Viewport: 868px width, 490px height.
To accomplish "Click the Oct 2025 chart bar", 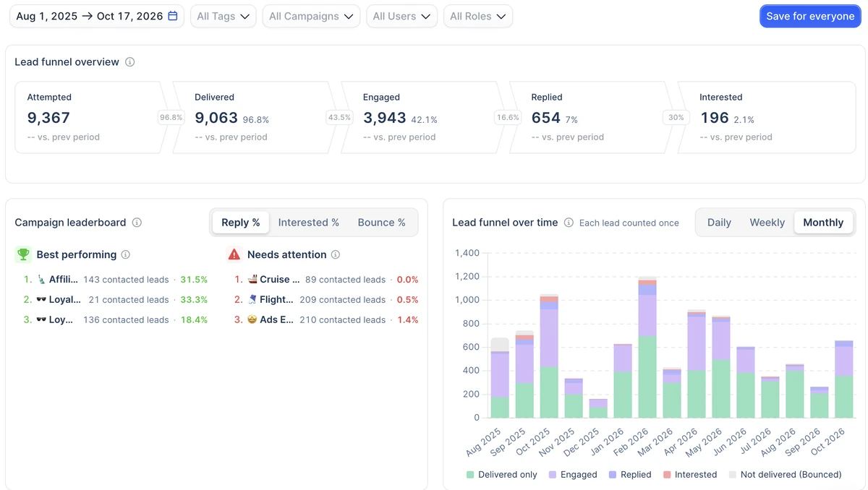I will click(x=549, y=356).
